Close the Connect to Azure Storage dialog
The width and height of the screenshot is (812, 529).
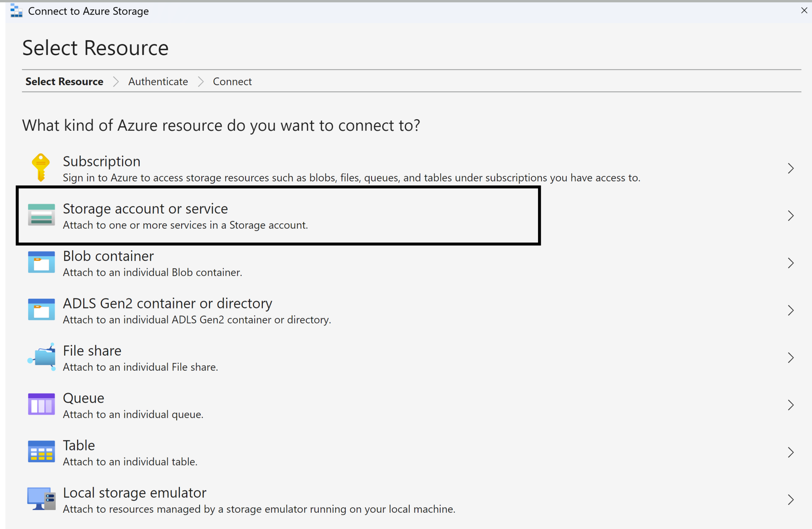(x=804, y=10)
